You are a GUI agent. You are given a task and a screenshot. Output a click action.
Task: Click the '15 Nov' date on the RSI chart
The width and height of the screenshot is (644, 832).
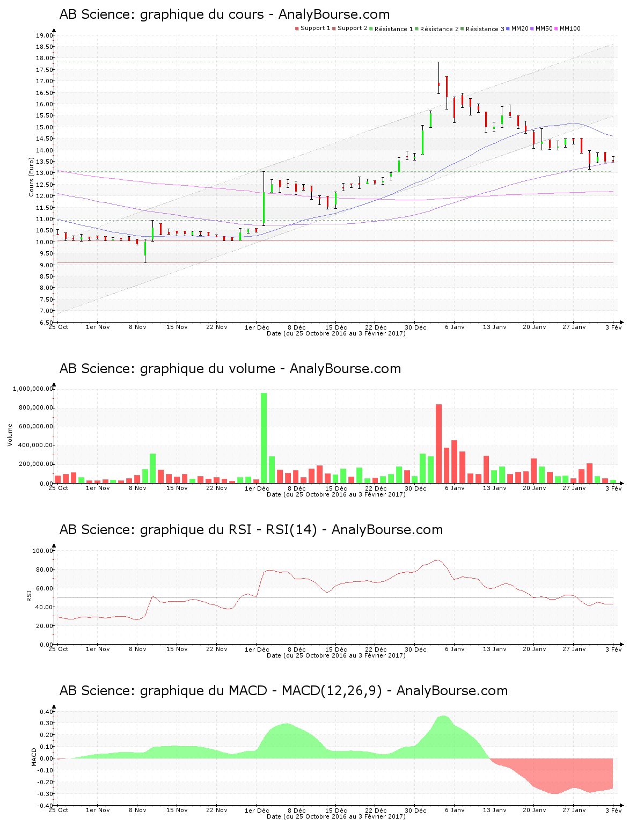pyautogui.click(x=177, y=649)
